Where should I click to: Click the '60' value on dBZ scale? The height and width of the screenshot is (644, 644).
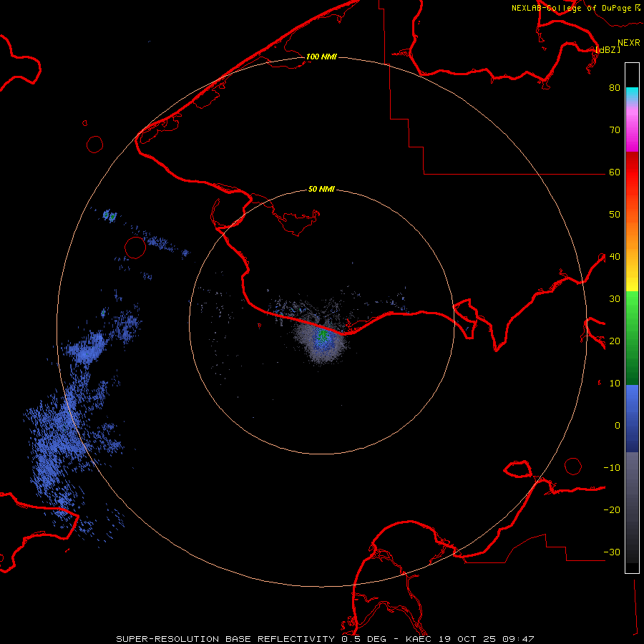(615, 172)
